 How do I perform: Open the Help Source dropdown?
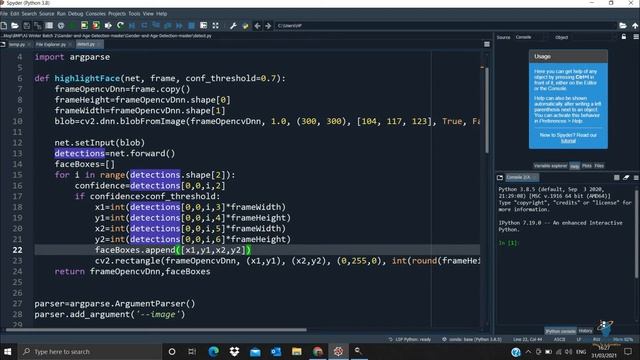pos(529,37)
